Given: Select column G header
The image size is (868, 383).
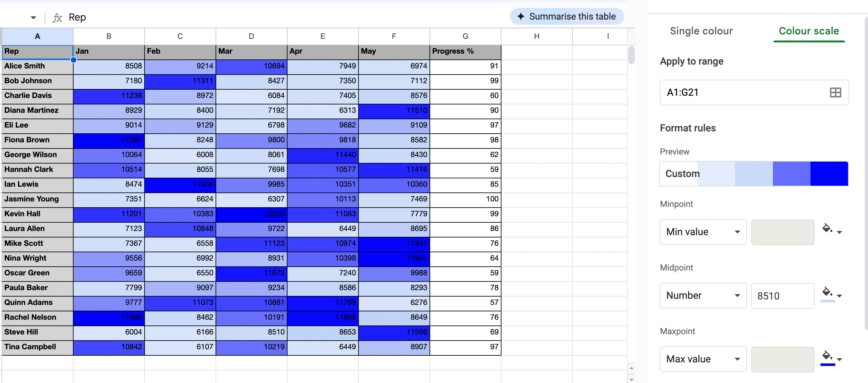Looking at the screenshot, I should pos(465,36).
